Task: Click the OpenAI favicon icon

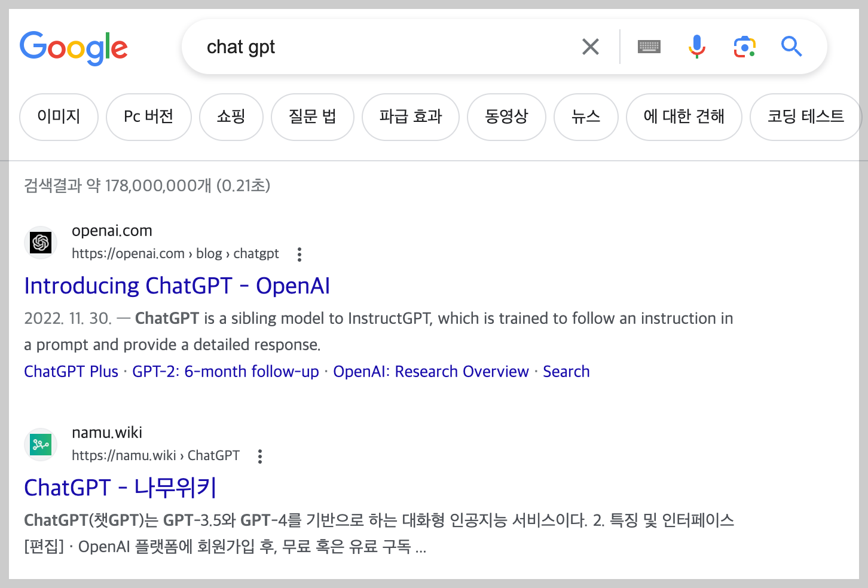Action: click(x=41, y=243)
